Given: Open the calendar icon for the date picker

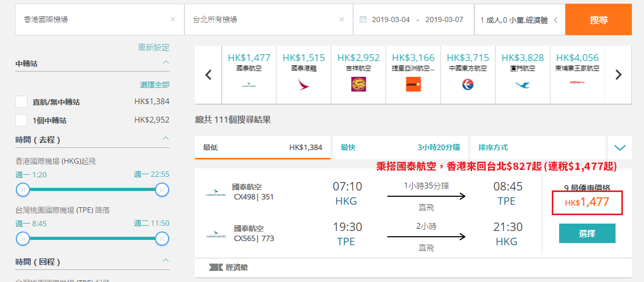Looking at the screenshot, I should point(363,19).
